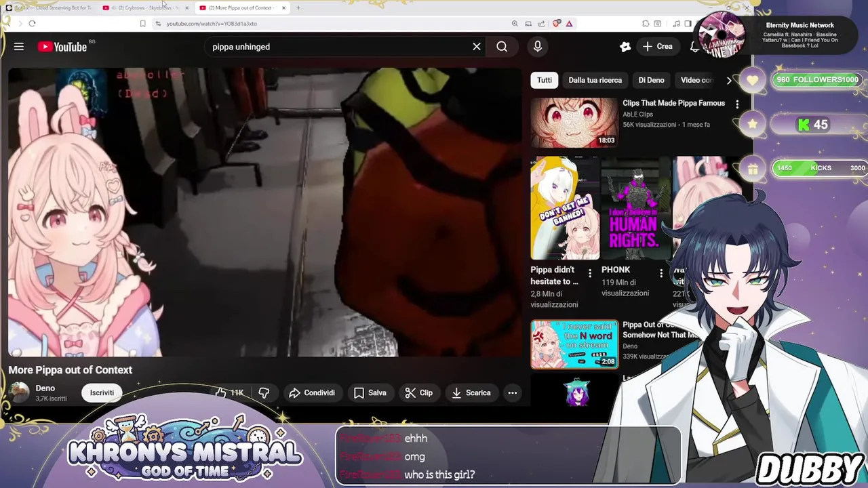Select the Tutti filter chip
868x488 pixels.
[545, 80]
